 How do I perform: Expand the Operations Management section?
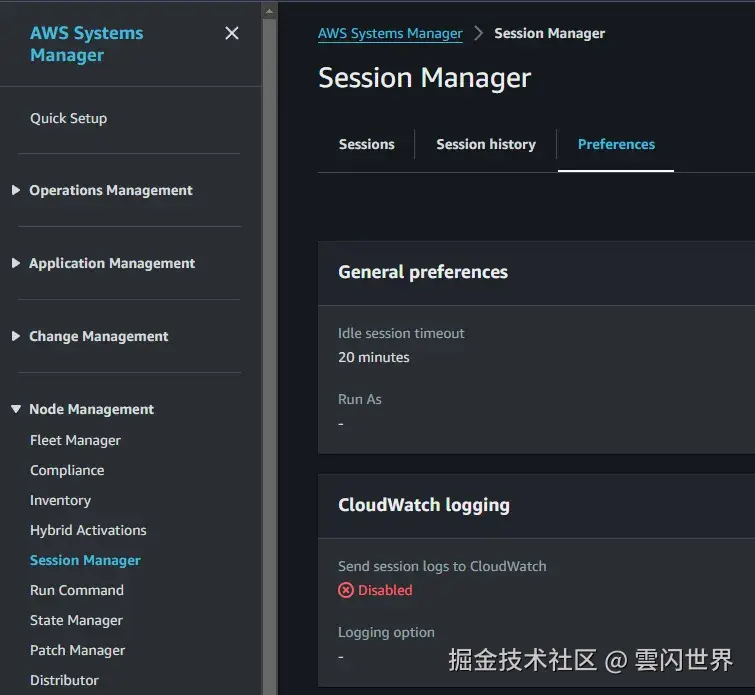click(x=110, y=190)
